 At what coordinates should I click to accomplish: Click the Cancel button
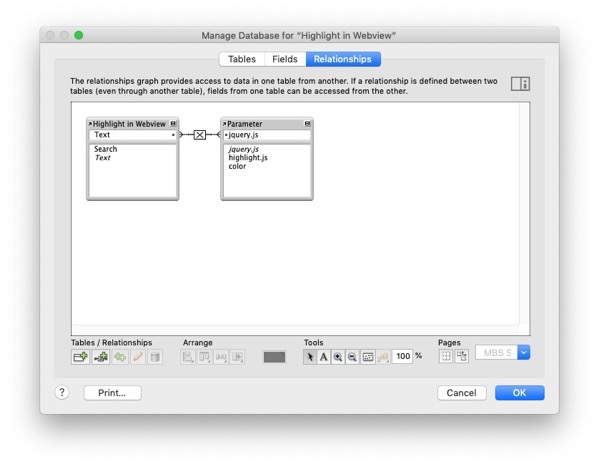pos(461,393)
